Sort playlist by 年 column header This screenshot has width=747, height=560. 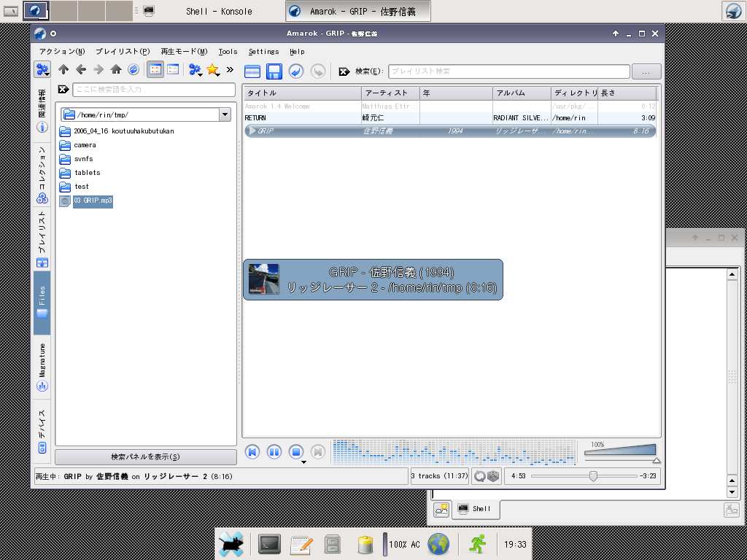[457, 93]
